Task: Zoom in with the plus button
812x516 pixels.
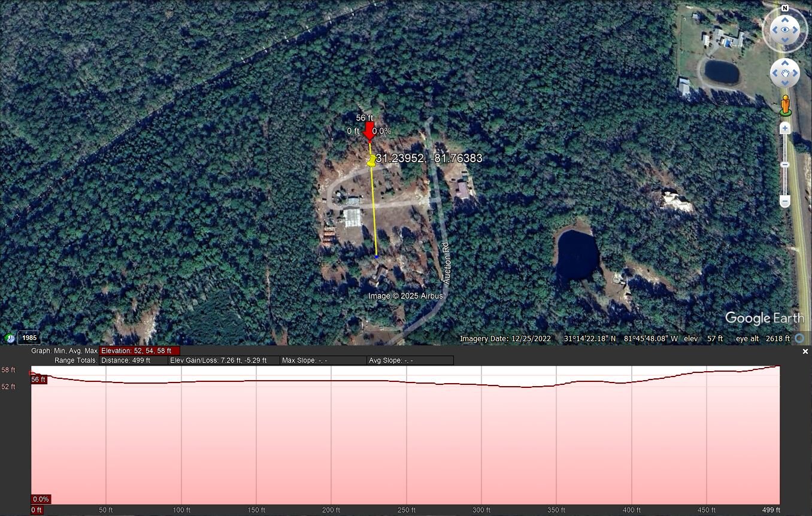Action: [x=785, y=128]
